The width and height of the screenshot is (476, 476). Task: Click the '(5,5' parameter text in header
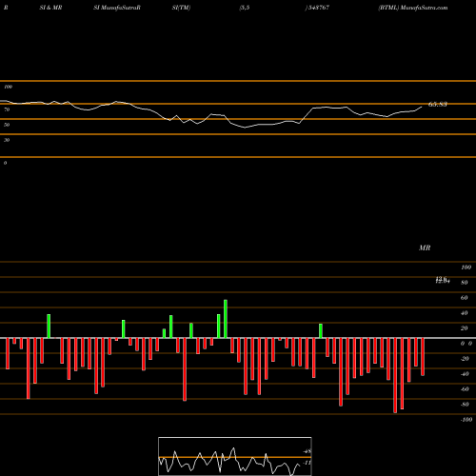245,8
